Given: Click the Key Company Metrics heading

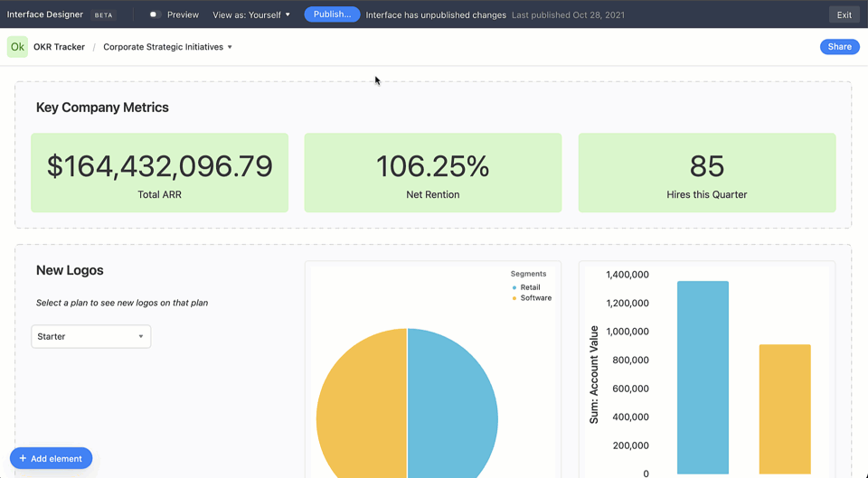Looking at the screenshot, I should [x=102, y=108].
